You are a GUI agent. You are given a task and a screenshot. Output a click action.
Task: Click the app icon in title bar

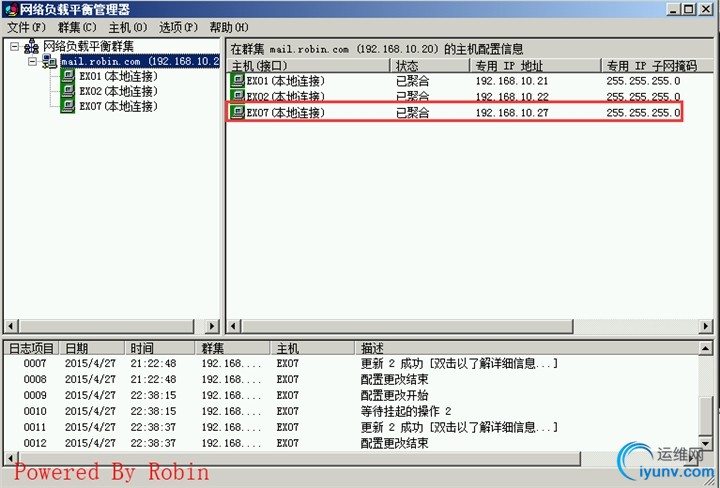[11, 9]
